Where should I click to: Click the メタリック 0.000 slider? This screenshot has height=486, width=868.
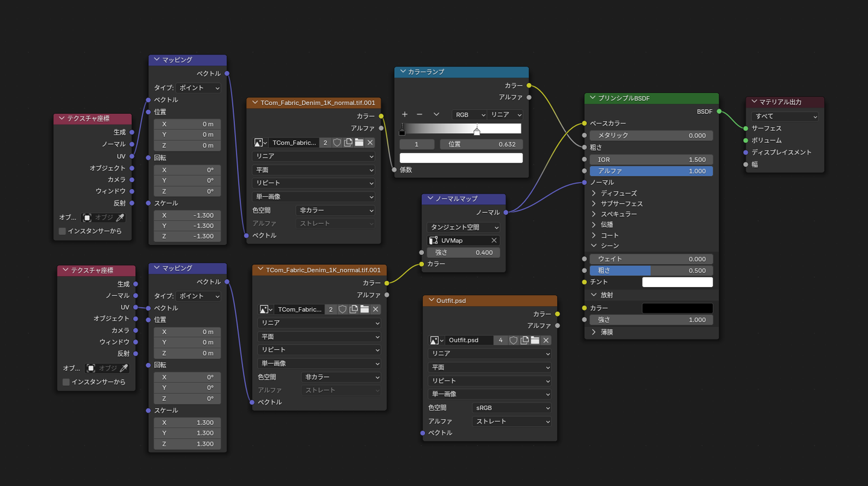pyautogui.click(x=652, y=136)
